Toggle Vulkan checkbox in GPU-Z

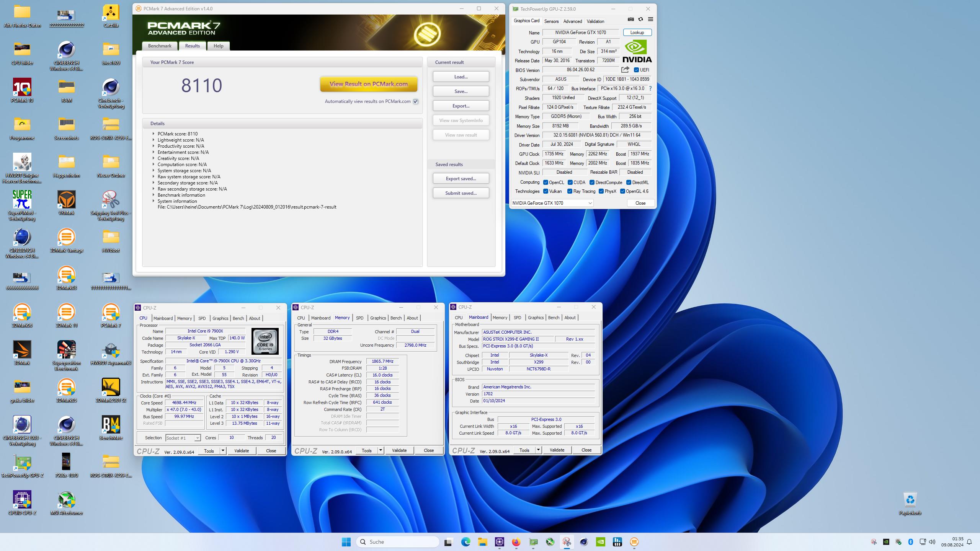pyautogui.click(x=546, y=191)
